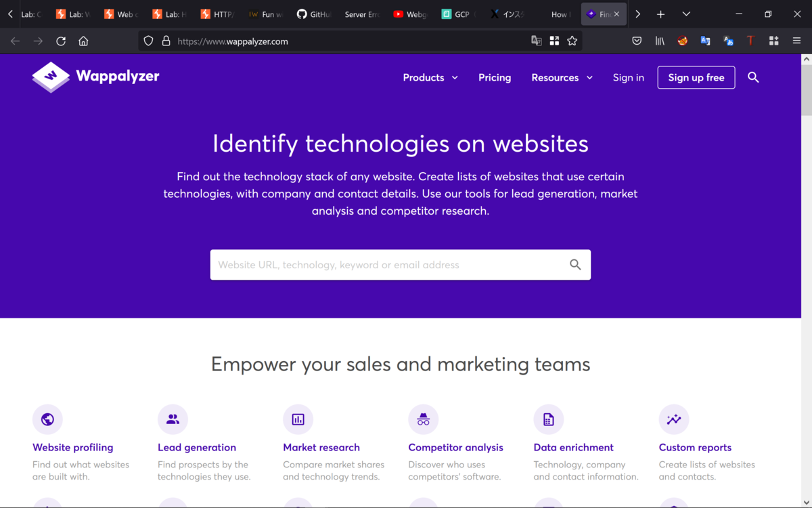Click 'Empower your sales and marketing teams' heading

(401, 364)
